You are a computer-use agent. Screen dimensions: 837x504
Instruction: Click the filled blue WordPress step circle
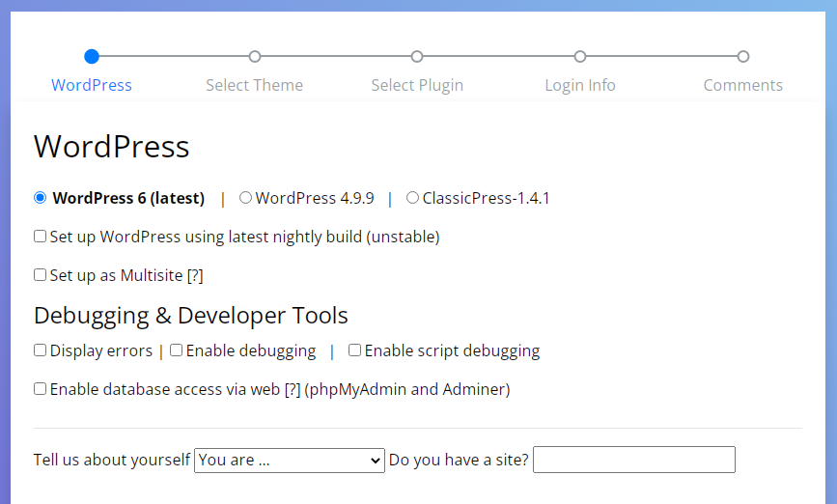click(92, 56)
